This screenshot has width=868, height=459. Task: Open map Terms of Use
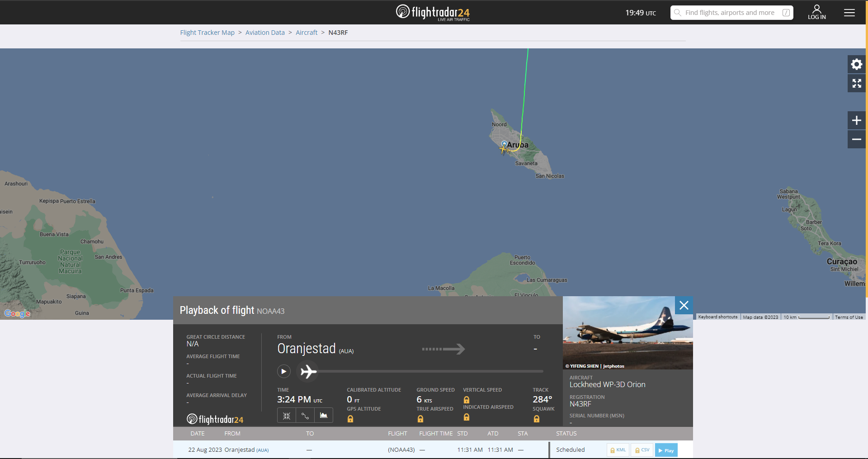click(849, 317)
